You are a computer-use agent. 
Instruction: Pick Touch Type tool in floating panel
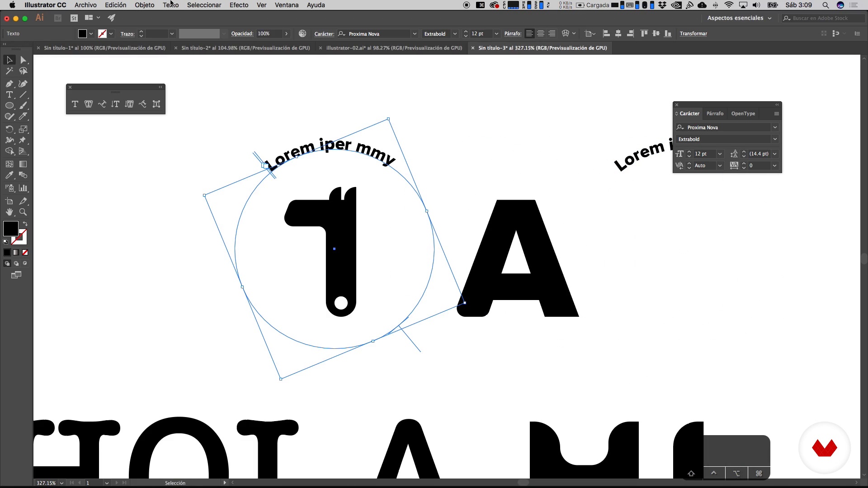click(156, 104)
